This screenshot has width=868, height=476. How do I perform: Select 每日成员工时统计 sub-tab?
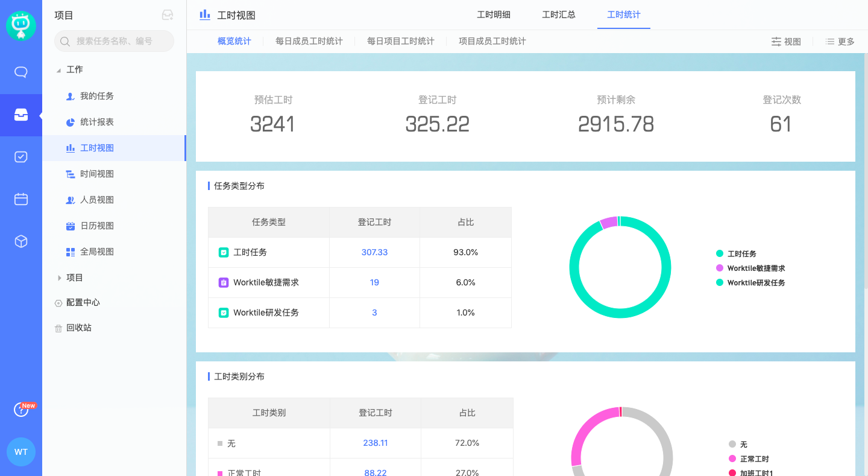coord(309,42)
